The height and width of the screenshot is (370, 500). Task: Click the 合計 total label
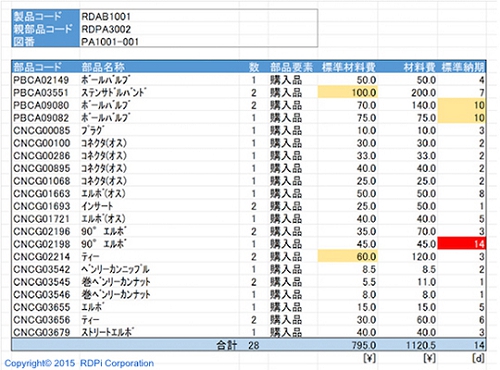coord(227,345)
